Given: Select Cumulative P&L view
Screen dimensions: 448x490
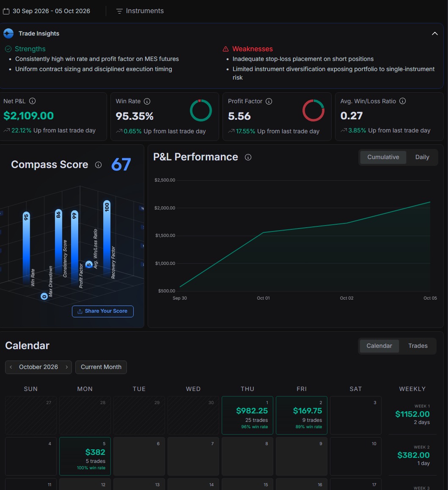Looking at the screenshot, I should click(383, 157).
